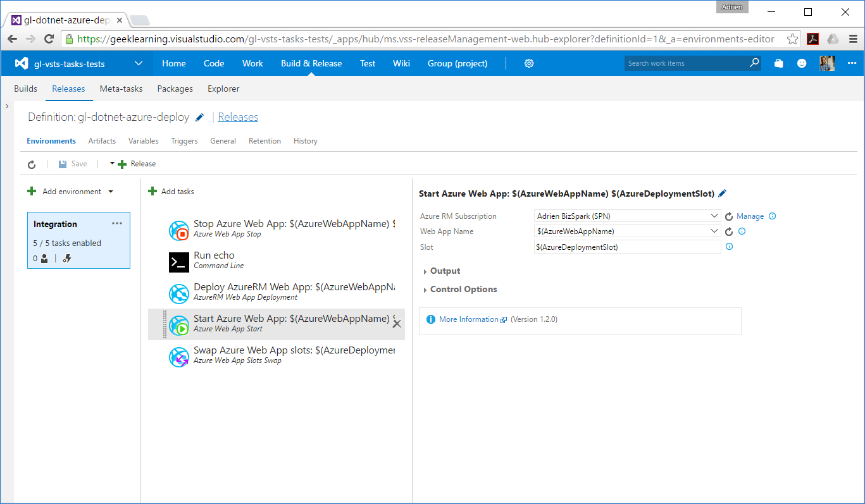Open the project selector dropdown
This screenshot has height=504, width=865.
tap(139, 63)
